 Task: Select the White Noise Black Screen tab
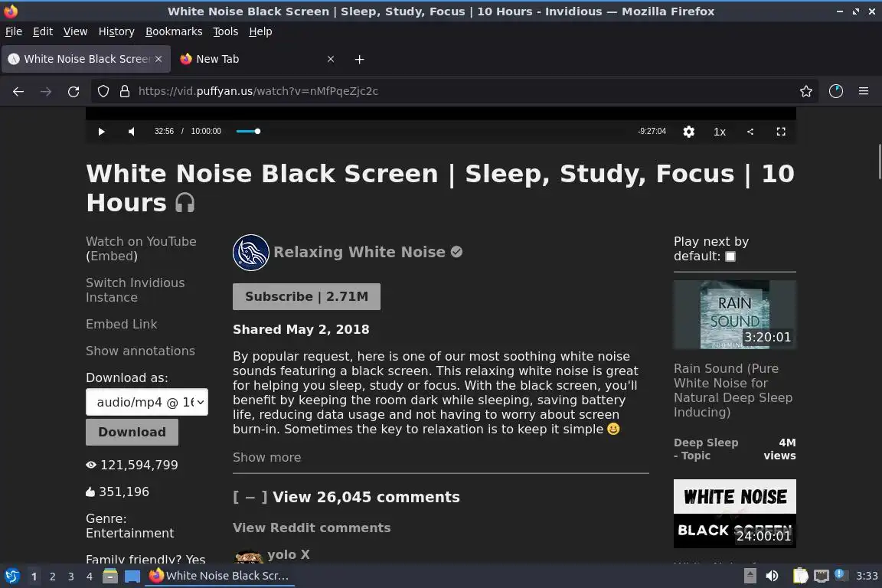point(86,59)
